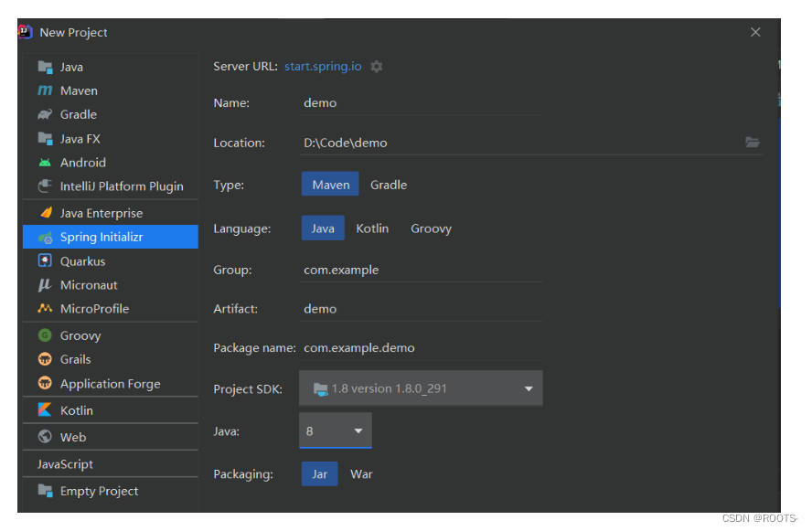
Task: Select Groovy in the left list
Action: (111, 335)
